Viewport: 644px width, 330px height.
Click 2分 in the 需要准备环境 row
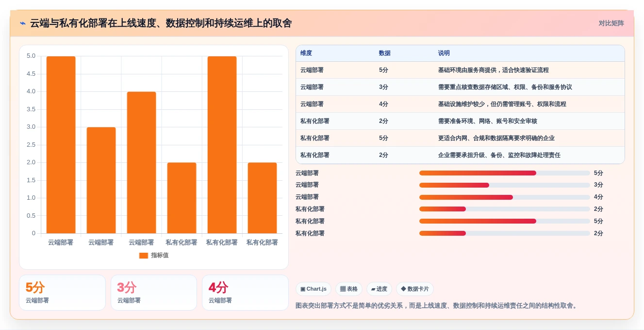click(x=383, y=121)
